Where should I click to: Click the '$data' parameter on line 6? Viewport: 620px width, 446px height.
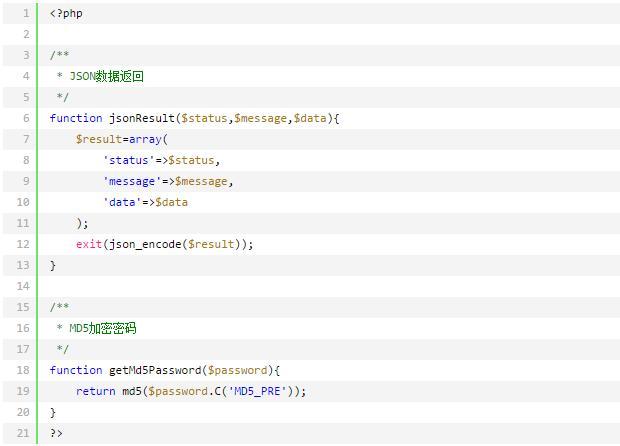[310, 118]
